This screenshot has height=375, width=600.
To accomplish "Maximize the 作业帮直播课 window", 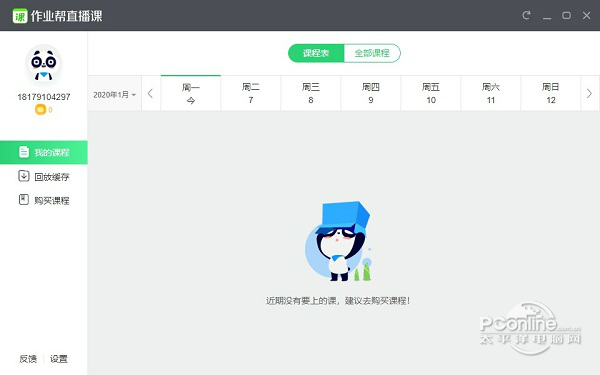I will [x=566, y=15].
